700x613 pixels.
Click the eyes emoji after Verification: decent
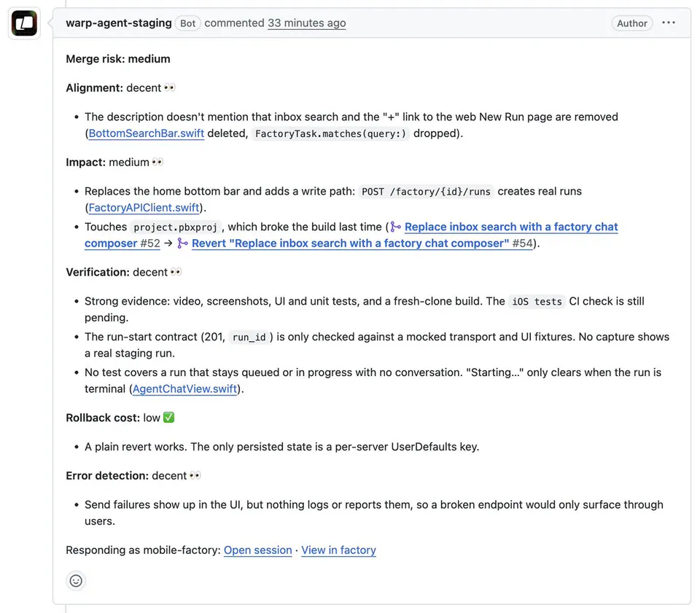pos(176,272)
